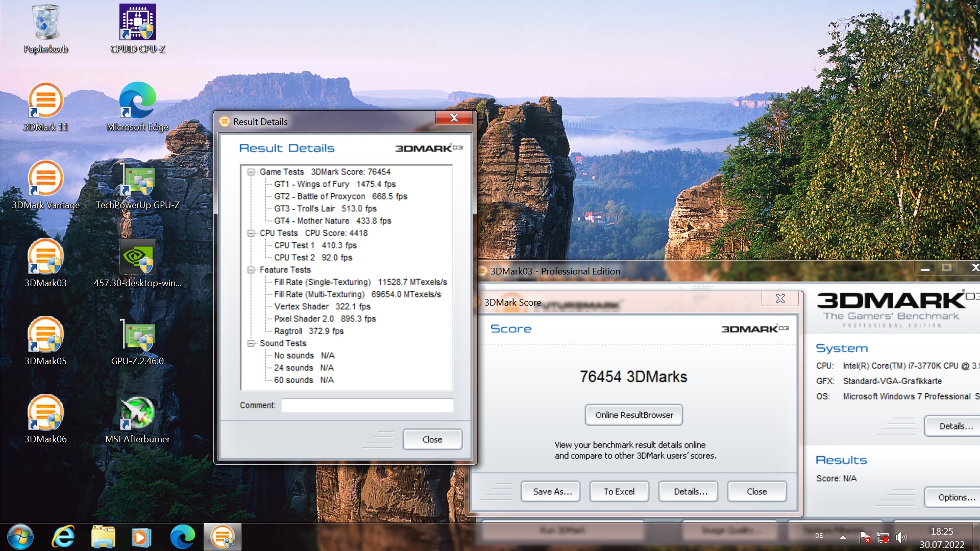Open the 3DMark06 desktop shortcut
Viewport: 980px width, 551px height.
tap(45, 413)
